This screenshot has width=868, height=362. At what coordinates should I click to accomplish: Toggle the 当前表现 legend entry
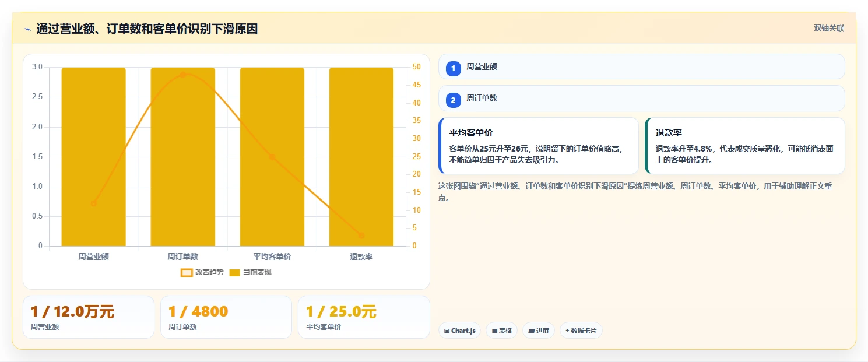(251, 272)
